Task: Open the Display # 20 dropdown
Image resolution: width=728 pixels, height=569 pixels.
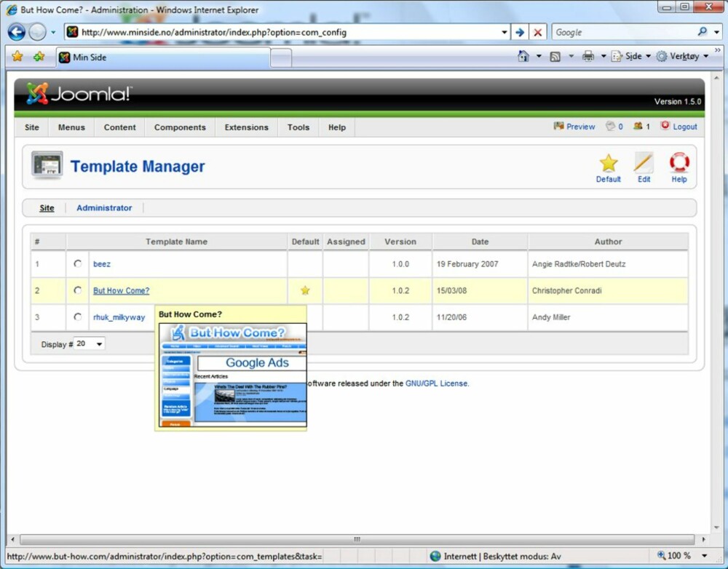Action: click(x=89, y=344)
